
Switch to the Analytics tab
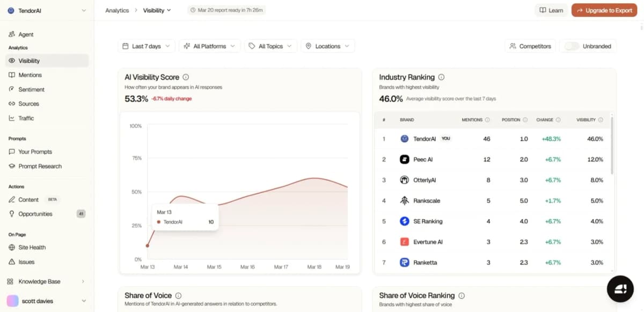click(x=118, y=10)
